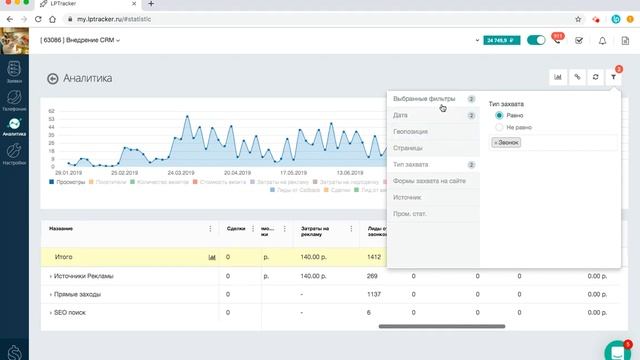Open Название column options menu

(210, 229)
